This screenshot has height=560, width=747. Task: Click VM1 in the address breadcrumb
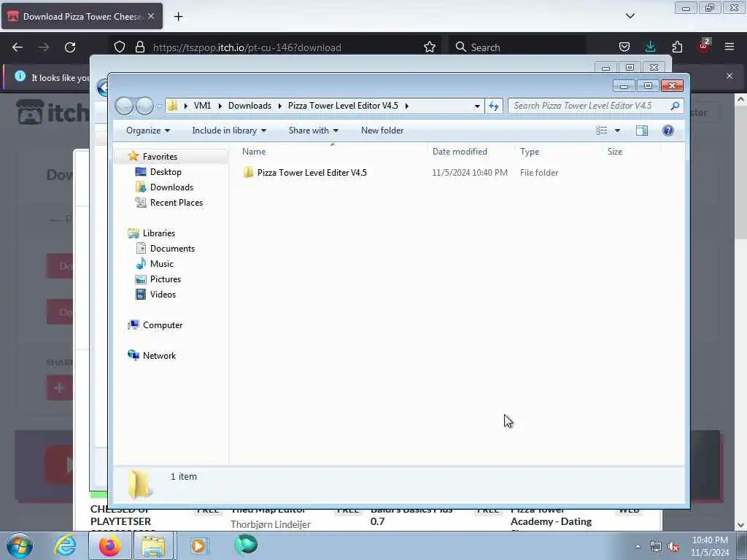point(203,106)
